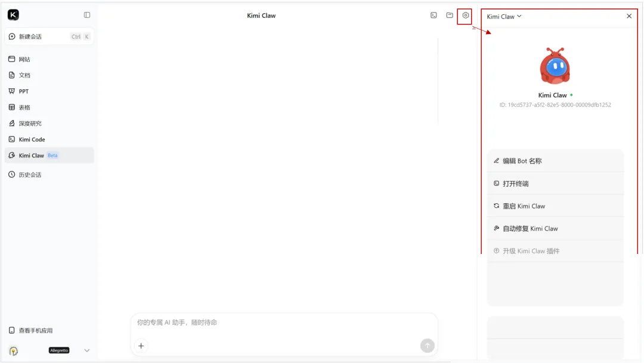Close the Kimi Claw settings panel
The image size is (644, 363).
[x=629, y=16]
